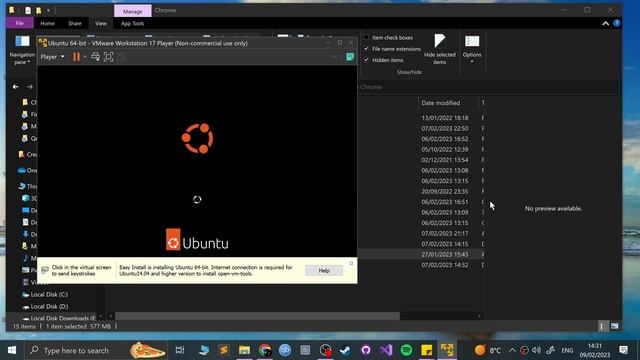Image resolution: width=640 pixels, height=360 pixels.
Task: Switch to the Share ribbon tab
Action: 75,23
